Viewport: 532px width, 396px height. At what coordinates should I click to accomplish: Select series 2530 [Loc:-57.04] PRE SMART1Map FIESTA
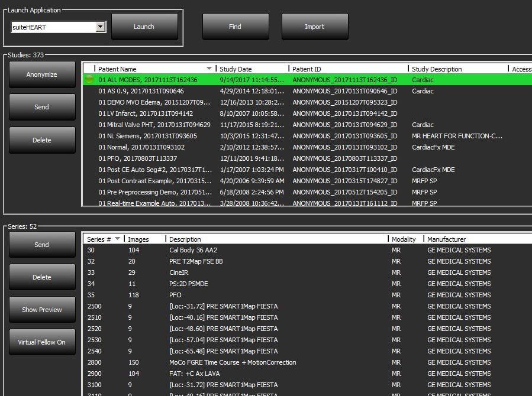(x=307, y=340)
